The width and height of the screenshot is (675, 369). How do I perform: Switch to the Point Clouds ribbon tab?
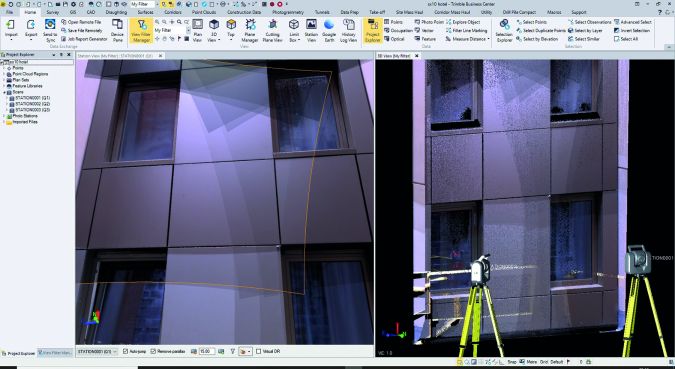tap(204, 12)
